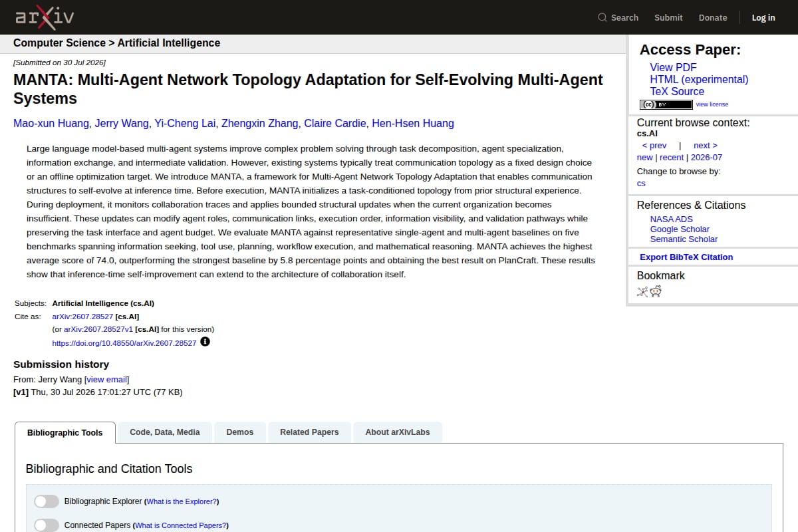
Task: Open the Demos tab
Action: [240, 432]
